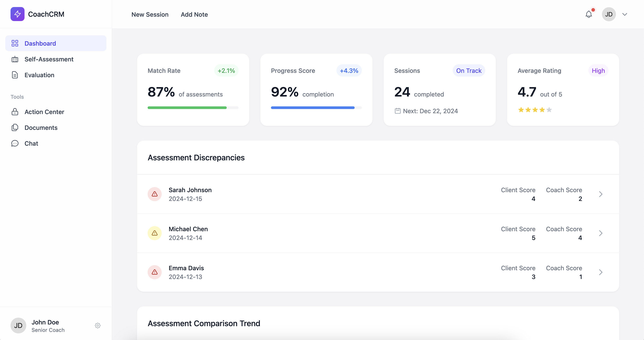Click the yellow warning icon for Michael Chen
This screenshot has height=340, width=644.
[x=154, y=233]
